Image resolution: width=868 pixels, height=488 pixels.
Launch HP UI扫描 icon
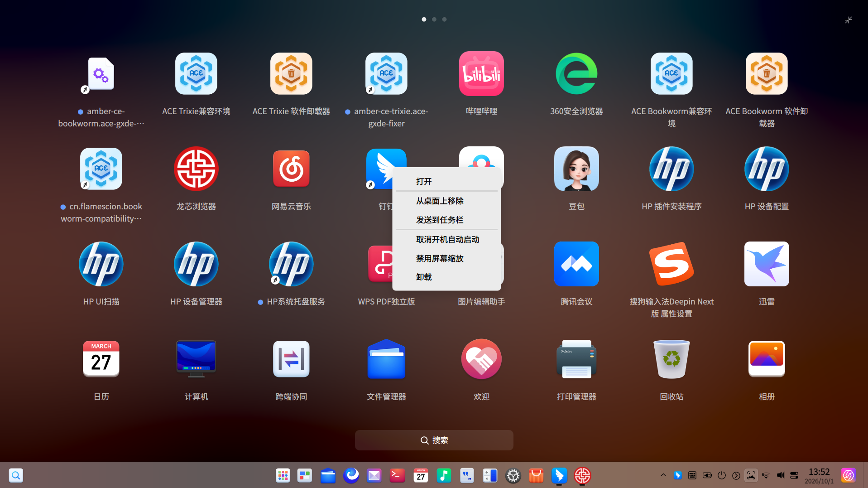point(101,264)
